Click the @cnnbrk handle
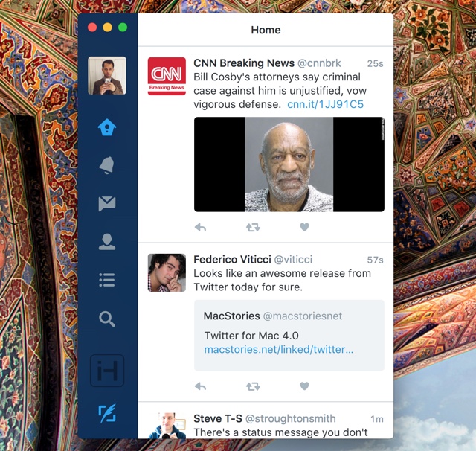This screenshot has height=451, width=476. (x=319, y=63)
